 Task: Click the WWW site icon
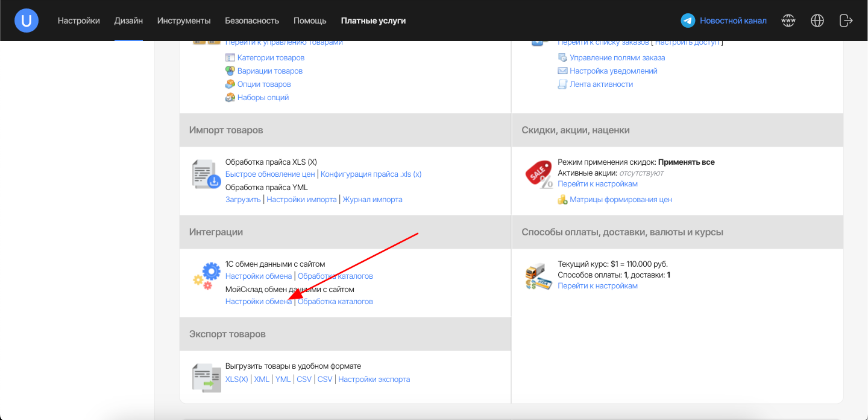788,21
